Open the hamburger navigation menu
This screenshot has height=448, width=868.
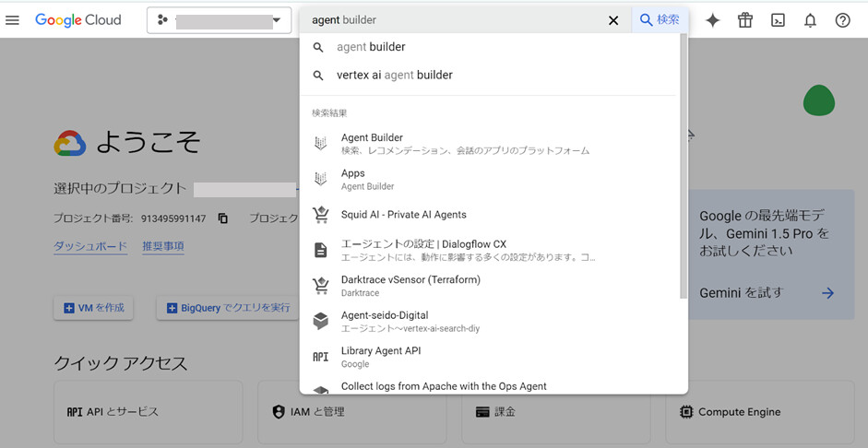(13, 20)
